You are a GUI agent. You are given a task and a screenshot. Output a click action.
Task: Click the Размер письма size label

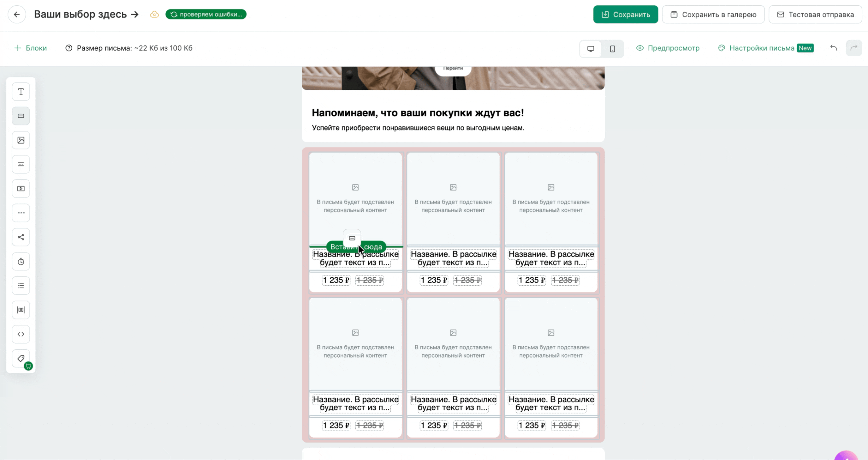[134, 48]
